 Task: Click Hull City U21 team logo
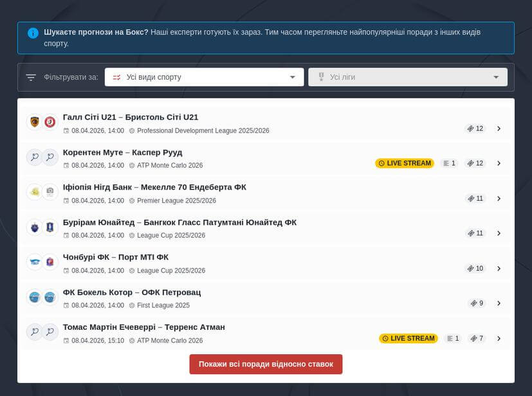coord(34,122)
